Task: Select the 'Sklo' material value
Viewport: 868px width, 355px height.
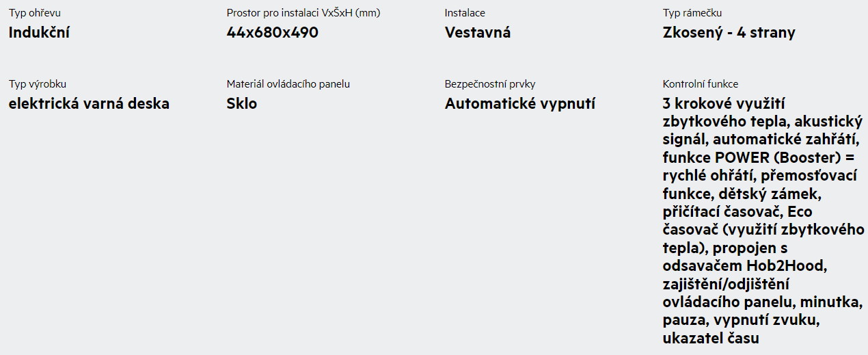Action: [242, 103]
